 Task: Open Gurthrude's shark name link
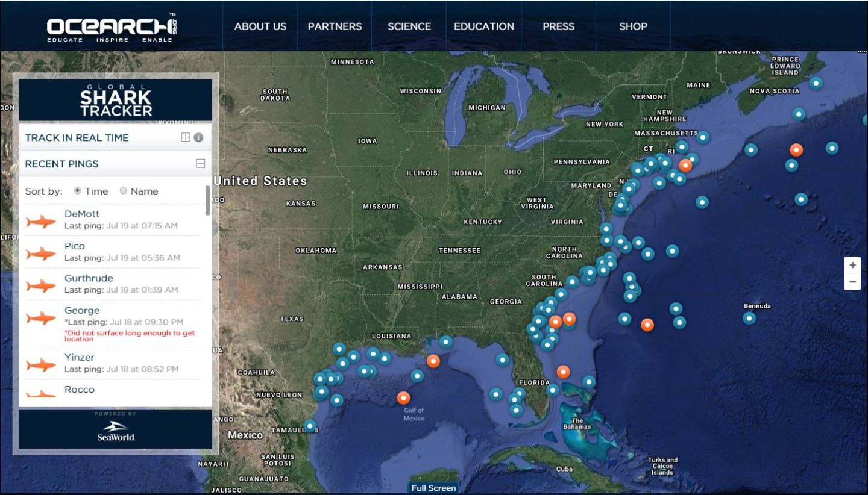(x=89, y=278)
